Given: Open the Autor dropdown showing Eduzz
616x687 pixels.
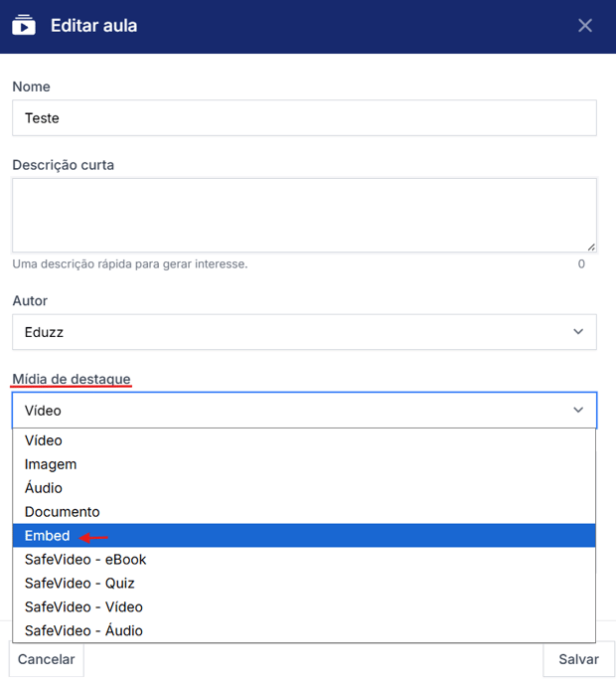Looking at the screenshot, I should click(x=304, y=332).
